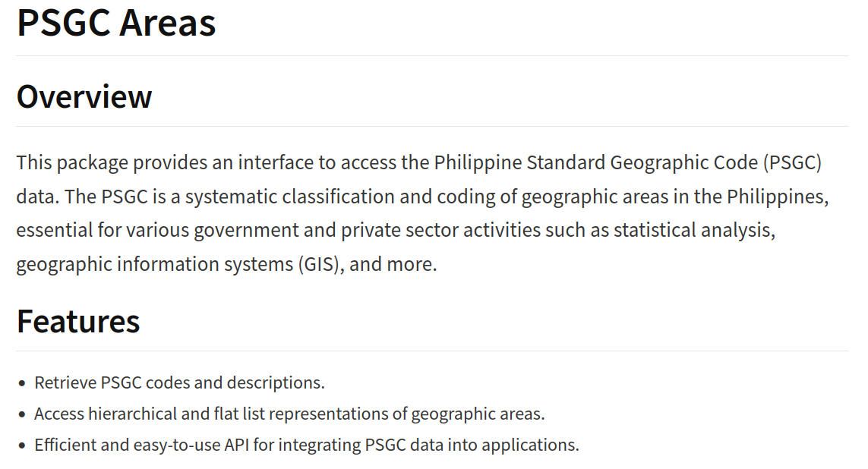The height and width of the screenshot is (469, 868).
Task: Click the phrase "statistical analysis" in the overview
Action: [693, 230]
